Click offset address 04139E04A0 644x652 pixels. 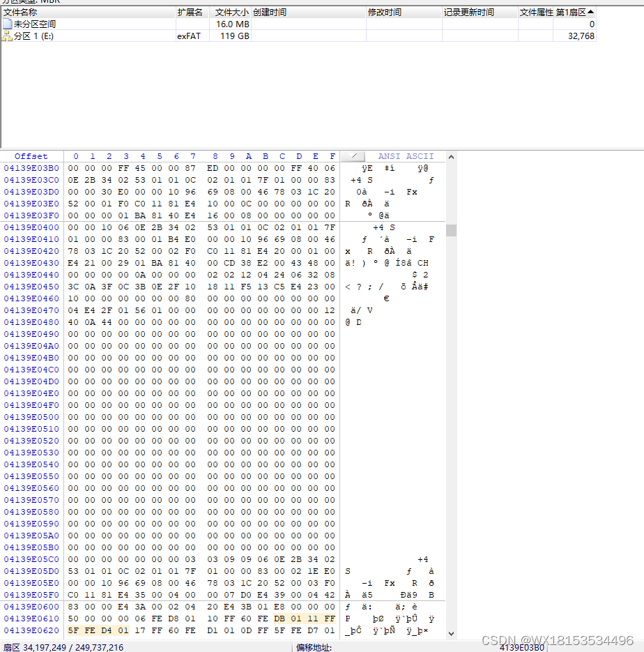[31, 346]
